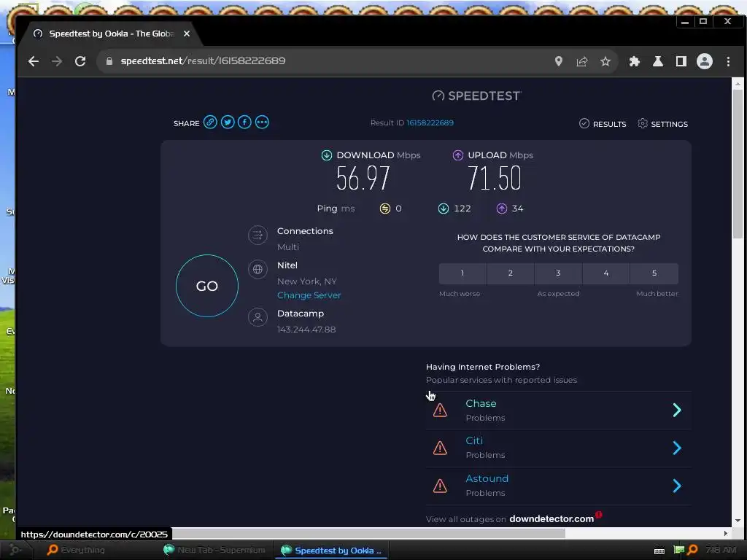Expand the Astound problems chevron
This screenshot has height=560, width=747.
click(677, 486)
